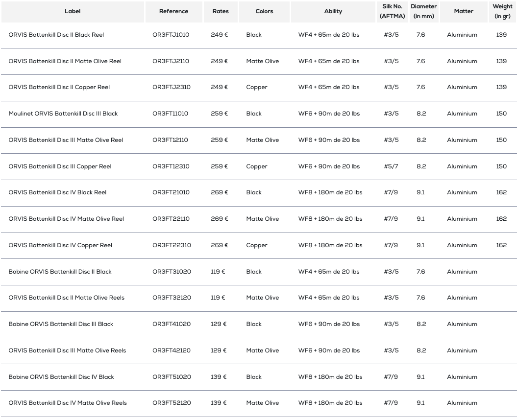Click the Colors column header
Image resolution: width=517 pixels, height=420 pixels.
[264, 12]
